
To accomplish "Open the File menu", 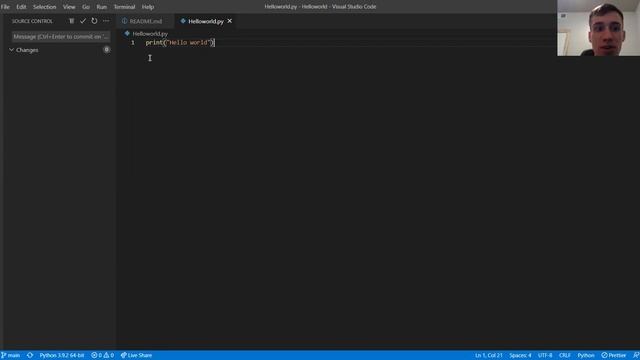I will [5, 7].
